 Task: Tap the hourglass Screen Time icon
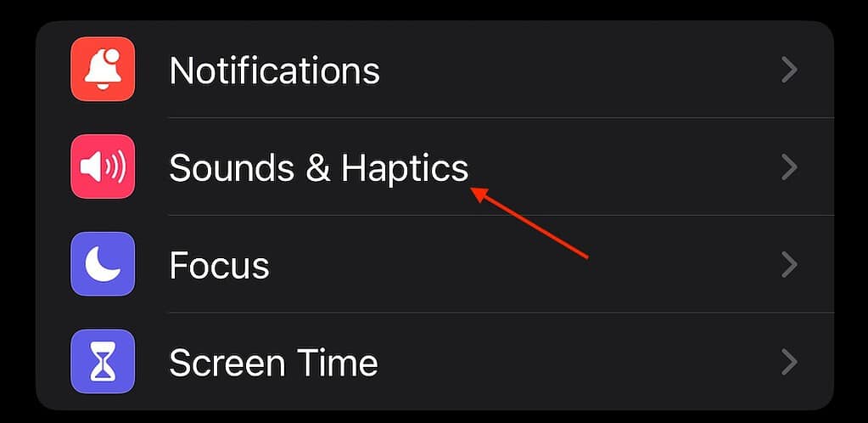pos(103,362)
